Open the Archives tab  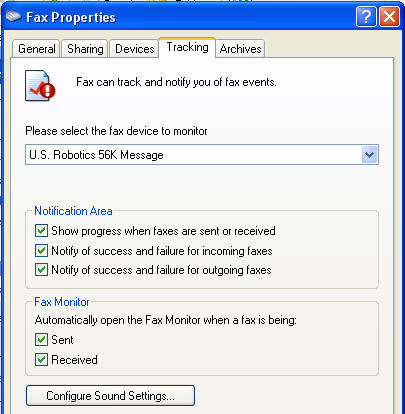coord(240,49)
